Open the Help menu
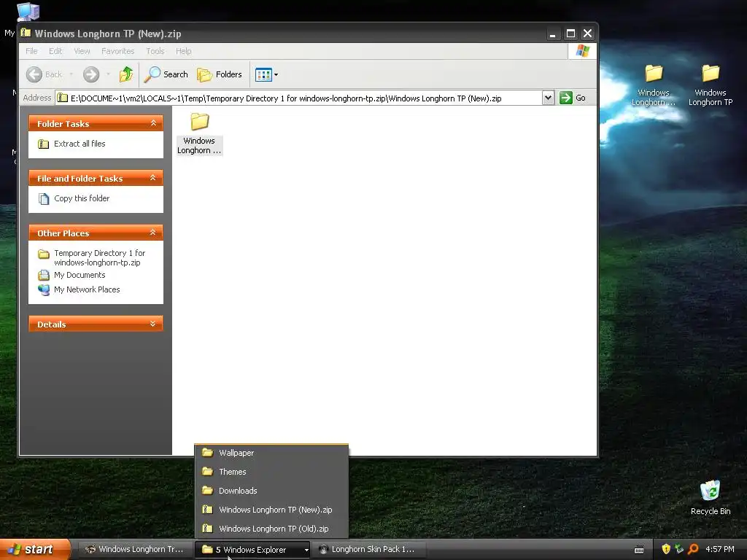The height and width of the screenshot is (560, 747). [183, 51]
